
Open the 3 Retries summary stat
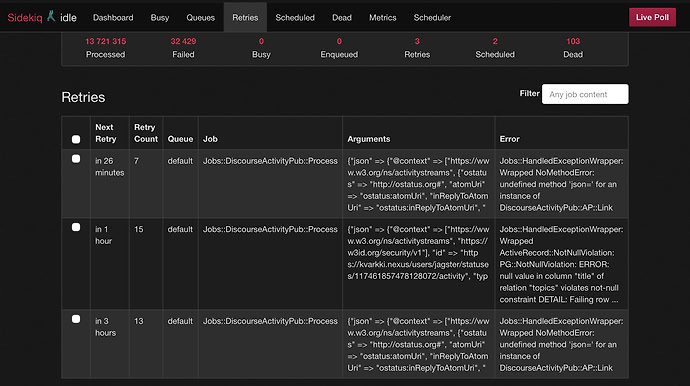tap(417, 48)
